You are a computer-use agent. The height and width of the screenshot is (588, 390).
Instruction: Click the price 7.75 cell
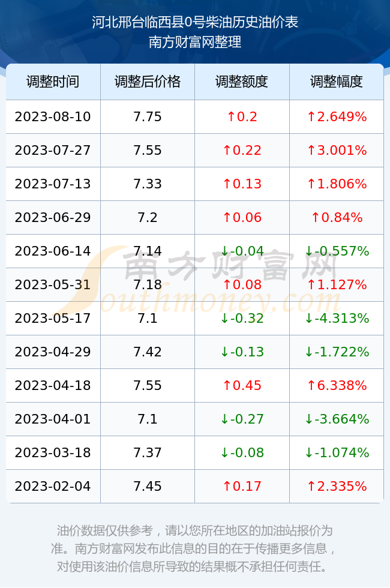(148, 116)
